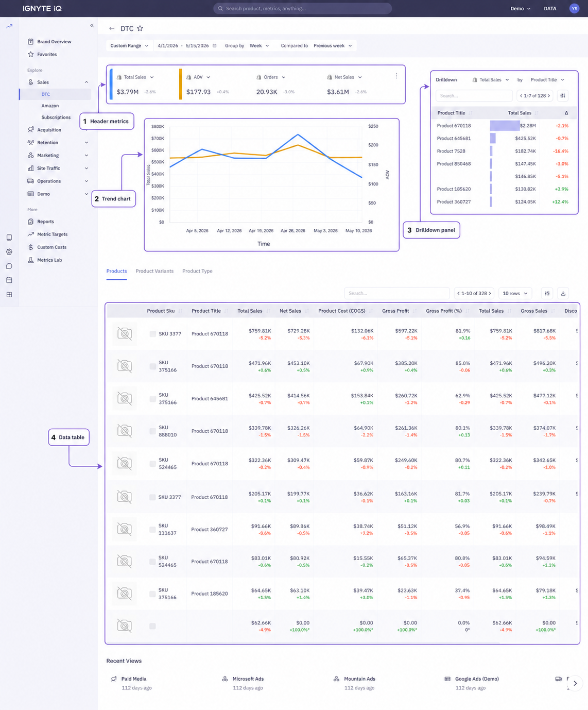The width and height of the screenshot is (588, 710).
Task: Open Amazon under Sales
Action: (x=50, y=106)
